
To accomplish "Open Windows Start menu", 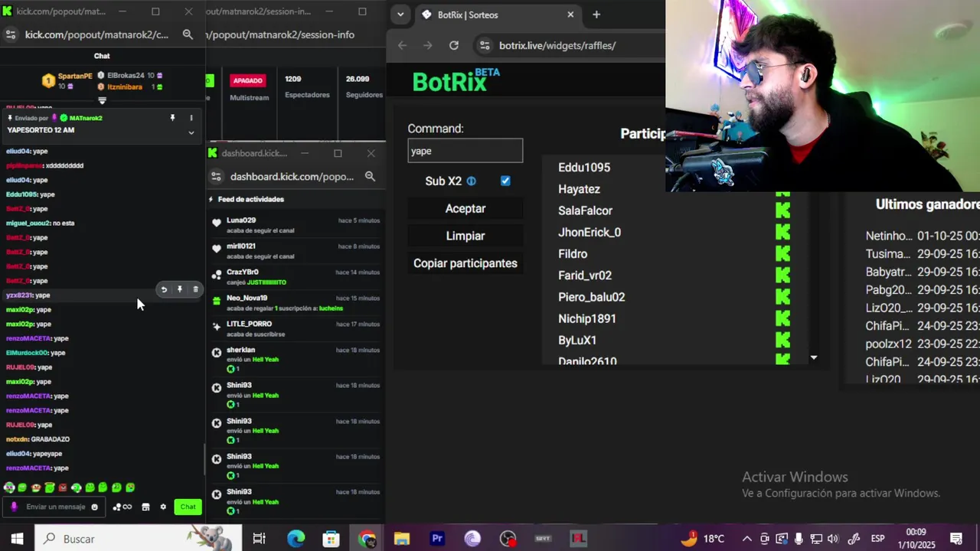I will pyautogui.click(x=17, y=539).
